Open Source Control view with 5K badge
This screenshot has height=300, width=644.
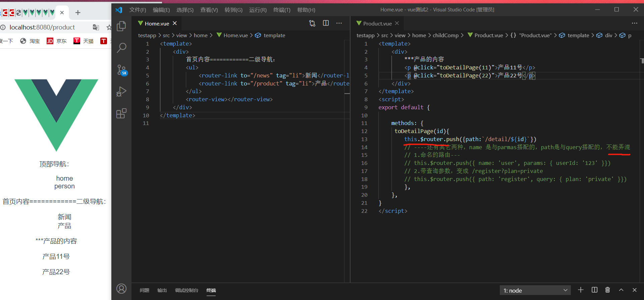click(x=121, y=70)
